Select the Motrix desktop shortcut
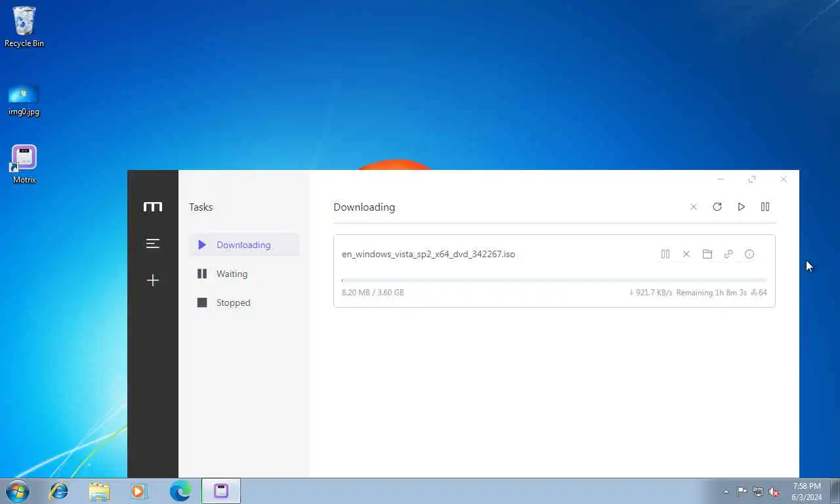Viewport: 840px width, 504px height. [24, 165]
